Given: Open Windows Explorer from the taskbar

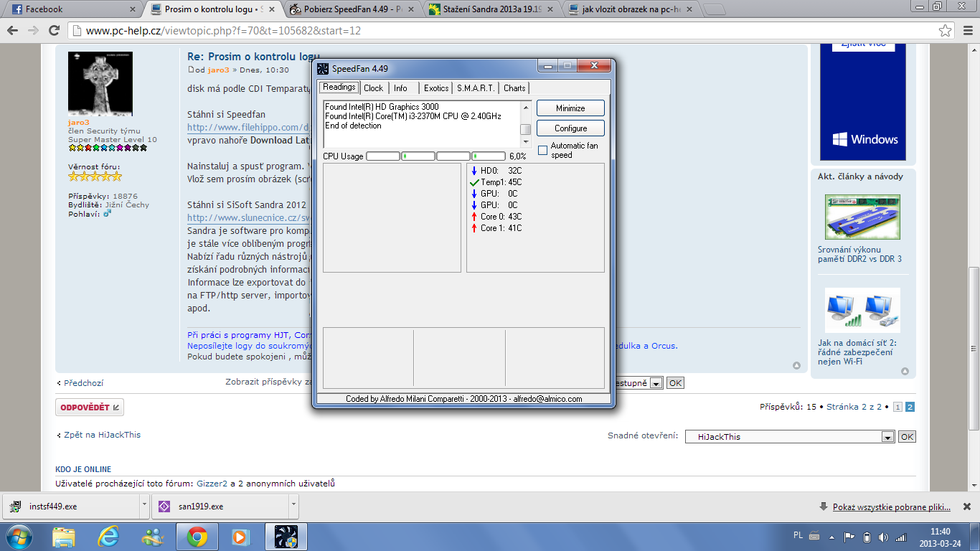Looking at the screenshot, I should click(64, 537).
